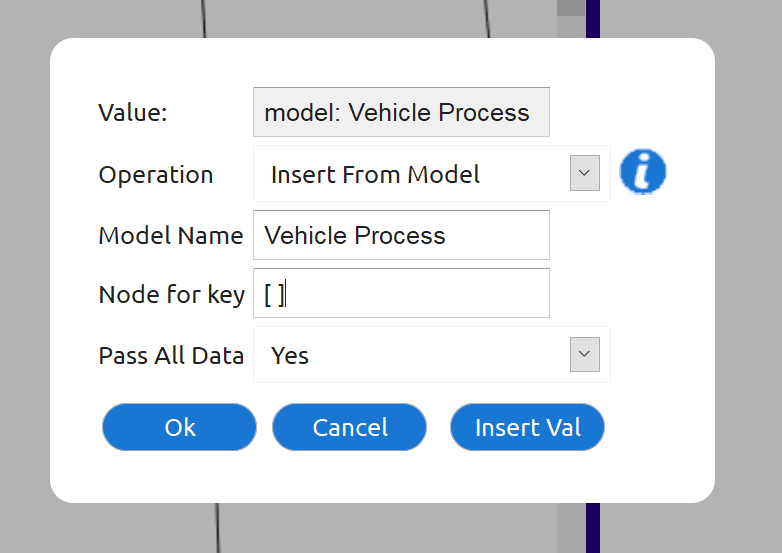This screenshot has height=553, width=782.
Task: Confirm the dialog with the Ok button
Action: pyautogui.click(x=179, y=427)
